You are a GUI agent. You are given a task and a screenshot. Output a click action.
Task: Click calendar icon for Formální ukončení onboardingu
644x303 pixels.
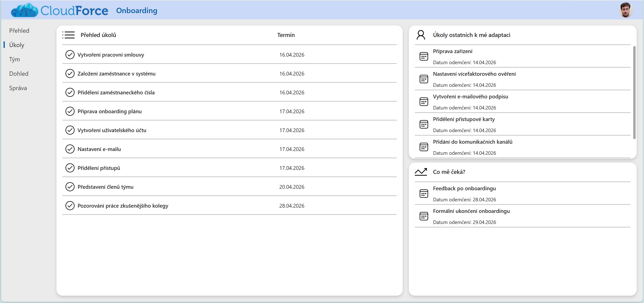point(424,216)
